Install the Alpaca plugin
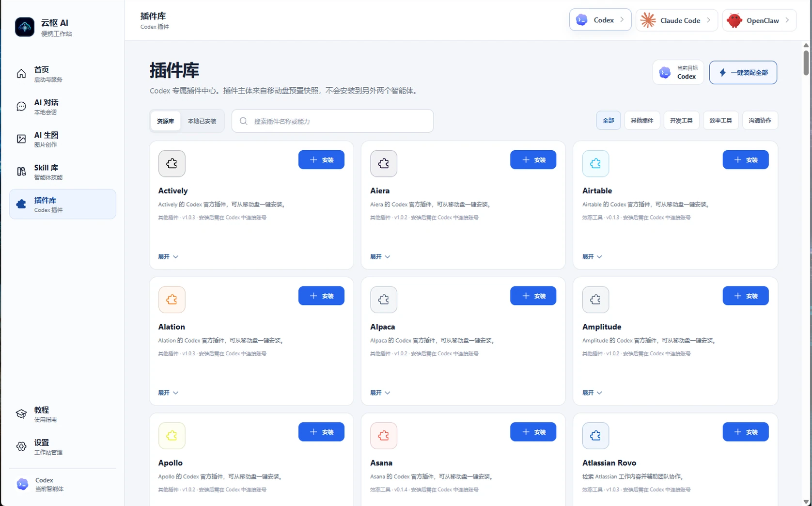The image size is (812, 506). (x=533, y=296)
